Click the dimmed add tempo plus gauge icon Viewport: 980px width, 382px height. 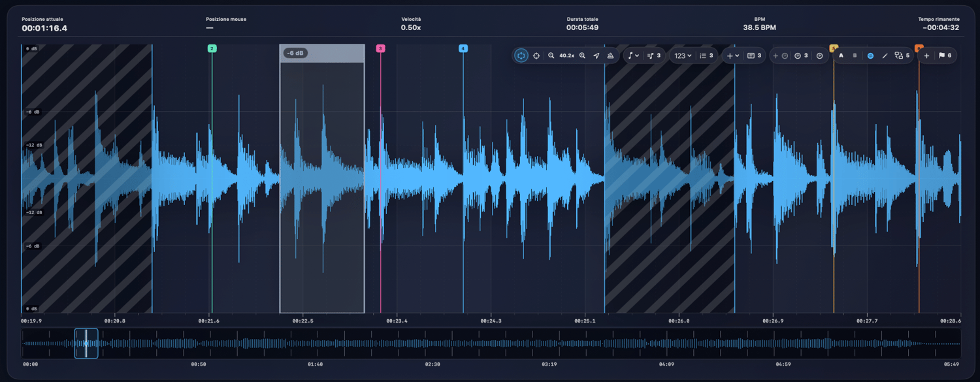(781, 56)
